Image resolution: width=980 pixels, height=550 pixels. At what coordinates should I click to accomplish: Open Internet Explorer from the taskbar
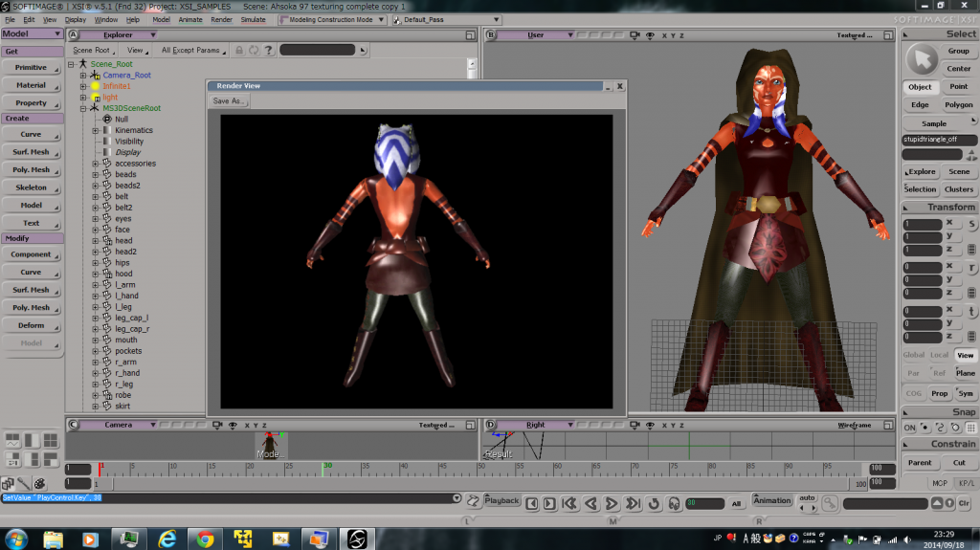click(167, 539)
